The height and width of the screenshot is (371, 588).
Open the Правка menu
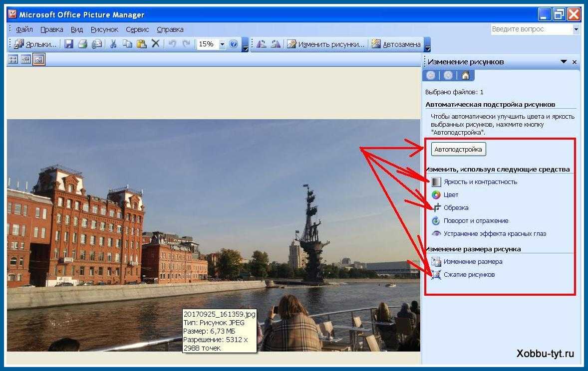(x=52, y=29)
